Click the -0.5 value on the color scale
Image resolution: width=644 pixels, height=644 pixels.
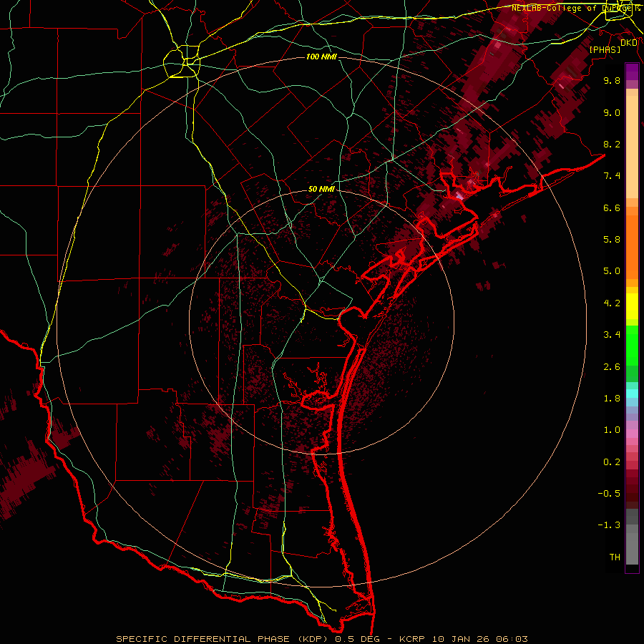pos(609,494)
